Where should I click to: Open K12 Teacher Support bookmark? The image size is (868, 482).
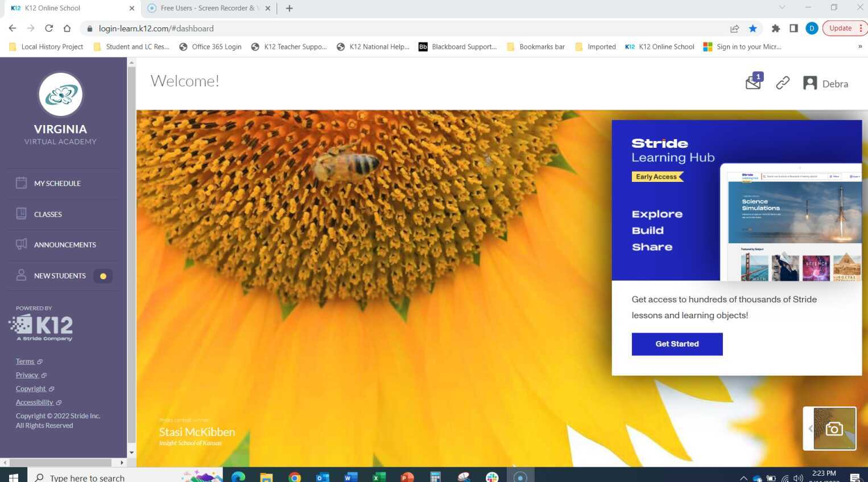[288, 47]
